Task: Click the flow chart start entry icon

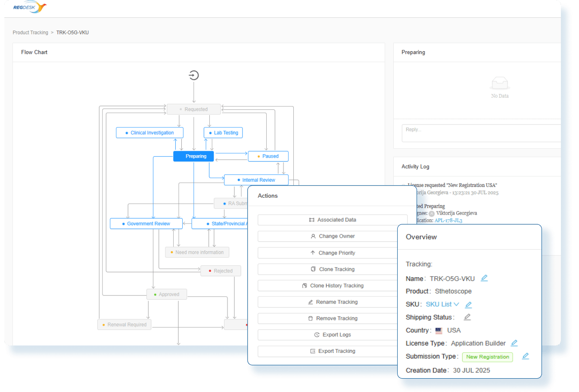Action: (x=194, y=75)
